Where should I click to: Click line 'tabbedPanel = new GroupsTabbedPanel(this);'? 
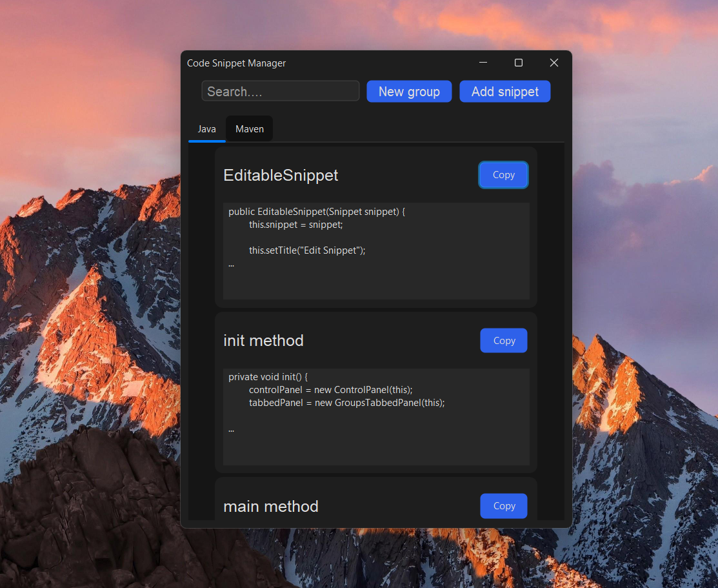(346, 403)
